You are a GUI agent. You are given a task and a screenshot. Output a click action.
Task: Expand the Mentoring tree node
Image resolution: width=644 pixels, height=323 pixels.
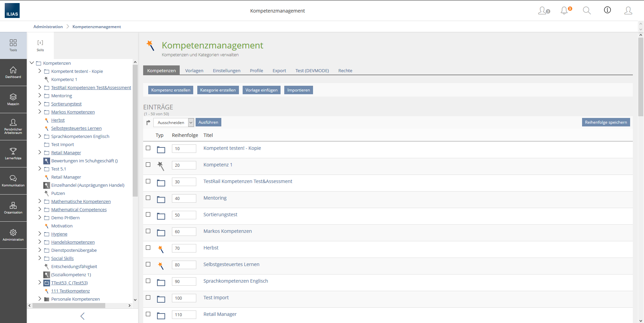(x=40, y=96)
